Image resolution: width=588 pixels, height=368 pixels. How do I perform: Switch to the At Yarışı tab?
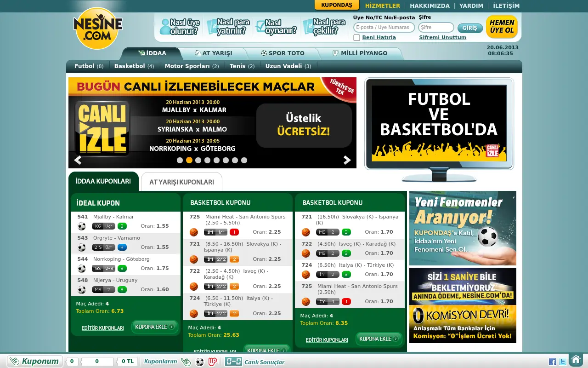pyautogui.click(x=214, y=53)
